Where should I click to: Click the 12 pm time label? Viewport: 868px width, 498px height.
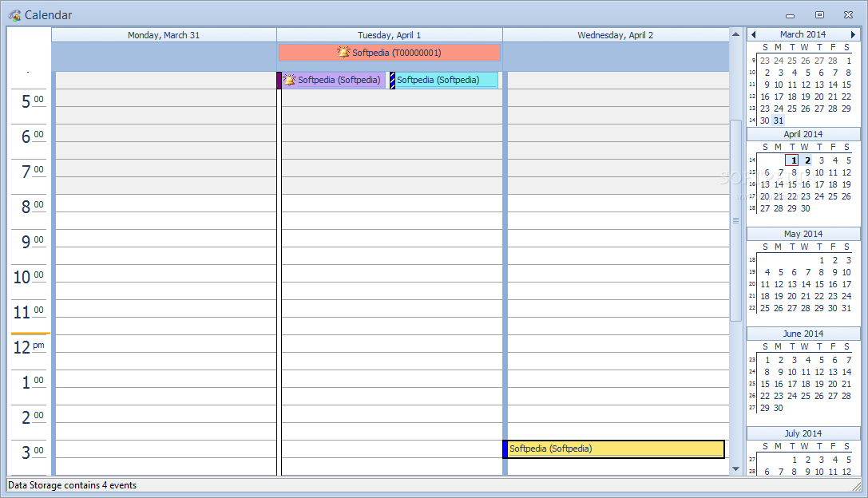29,347
